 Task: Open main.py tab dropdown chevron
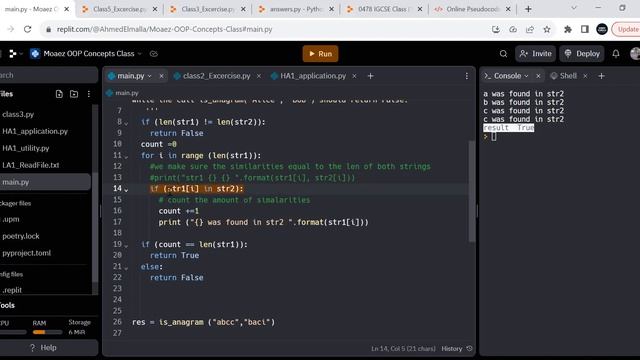pos(149,76)
